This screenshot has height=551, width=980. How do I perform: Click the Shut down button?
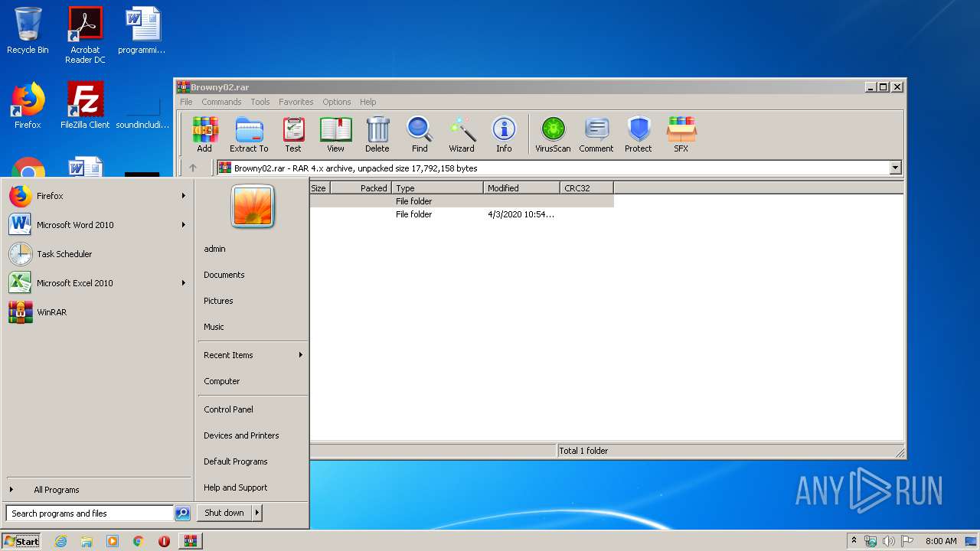(224, 514)
